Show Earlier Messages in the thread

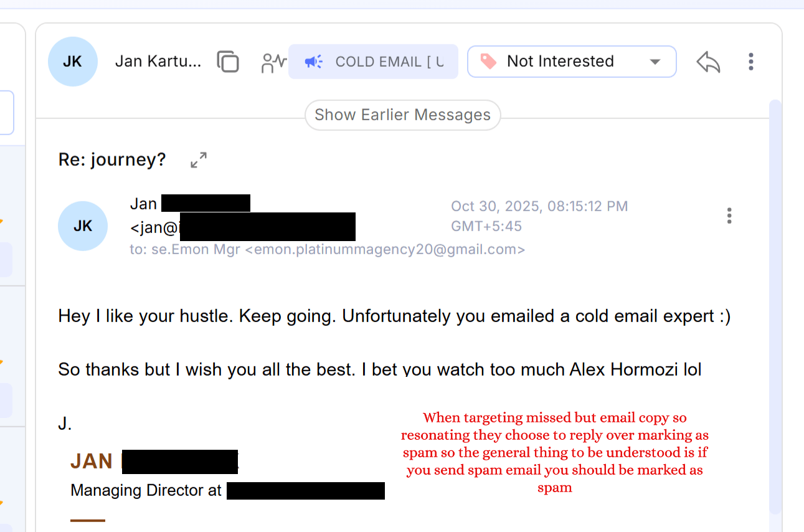(x=402, y=115)
